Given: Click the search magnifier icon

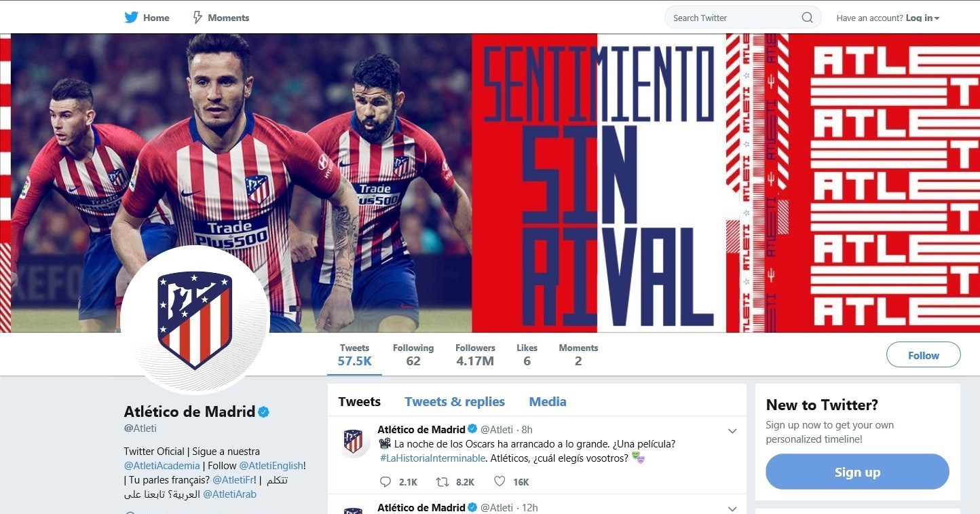Looking at the screenshot, I should (x=807, y=18).
